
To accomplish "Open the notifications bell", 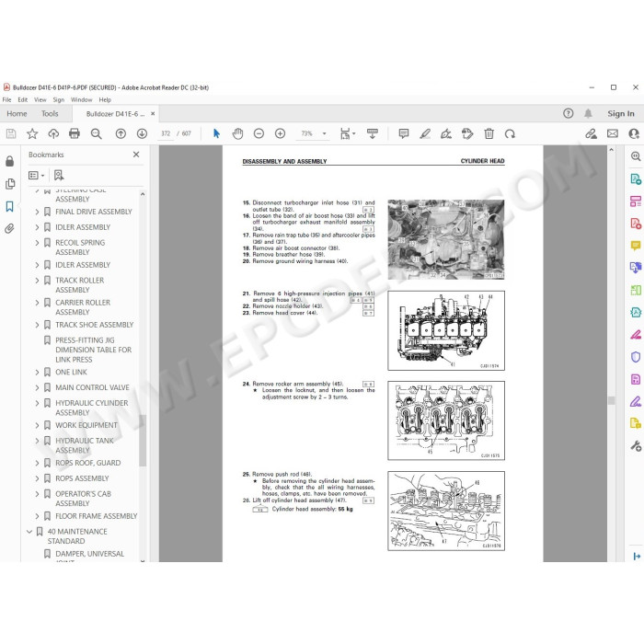I will tap(588, 113).
